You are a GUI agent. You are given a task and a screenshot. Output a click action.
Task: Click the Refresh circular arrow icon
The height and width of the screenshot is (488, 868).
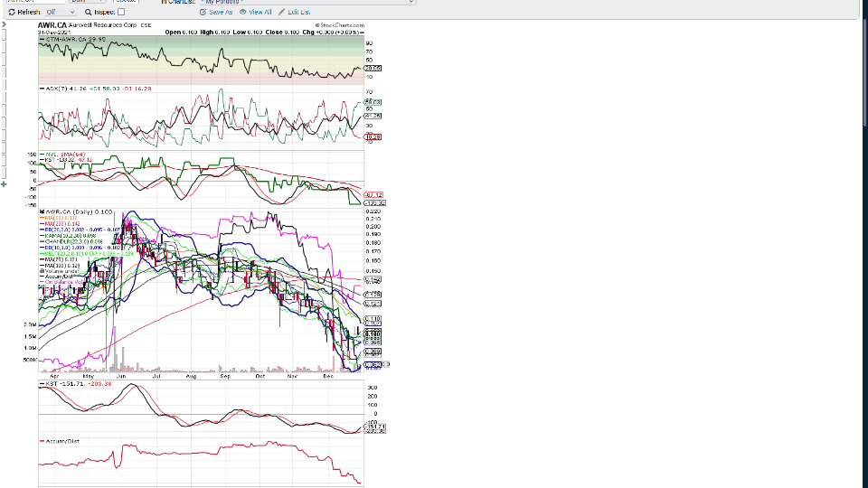pos(11,12)
